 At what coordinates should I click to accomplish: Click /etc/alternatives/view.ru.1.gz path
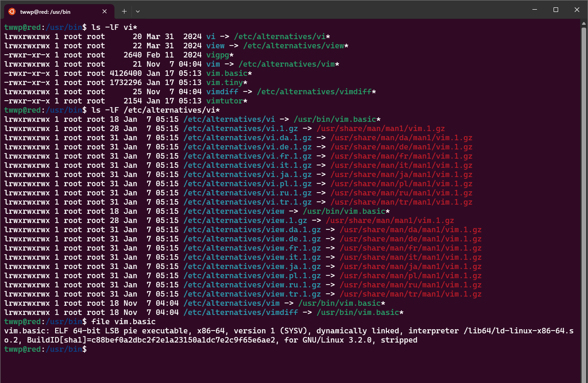point(252,285)
